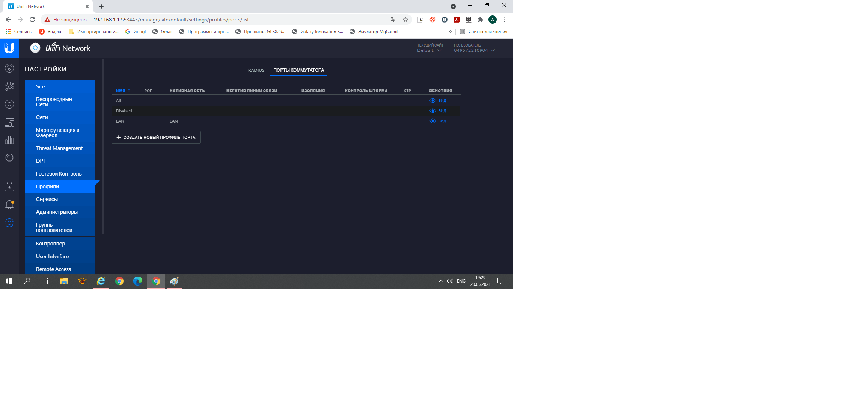Open Threat Management section
Image resolution: width=868 pixels, height=401 pixels.
click(60, 148)
